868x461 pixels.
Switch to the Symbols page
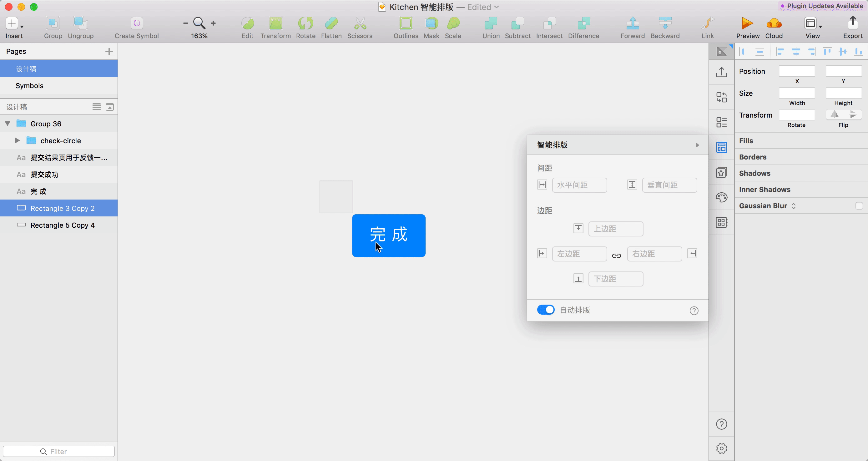(30, 86)
